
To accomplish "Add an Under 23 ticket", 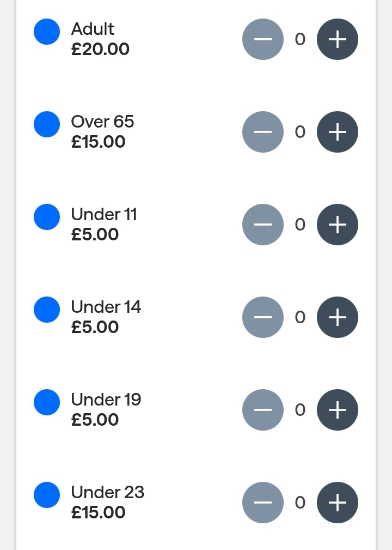I will [338, 503].
